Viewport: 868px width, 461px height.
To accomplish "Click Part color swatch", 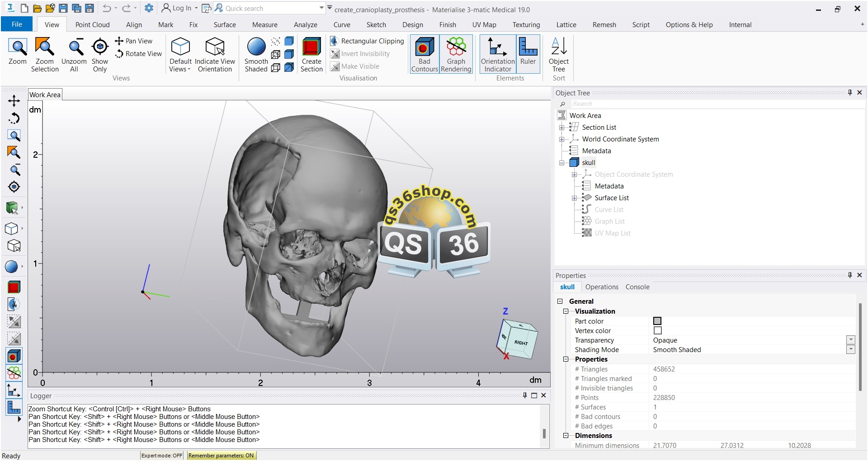I will click(x=657, y=321).
